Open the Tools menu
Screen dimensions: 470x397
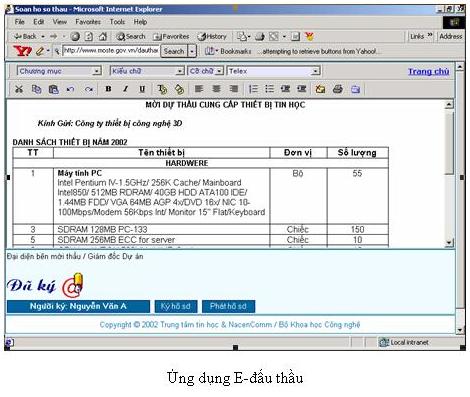coord(117,22)
